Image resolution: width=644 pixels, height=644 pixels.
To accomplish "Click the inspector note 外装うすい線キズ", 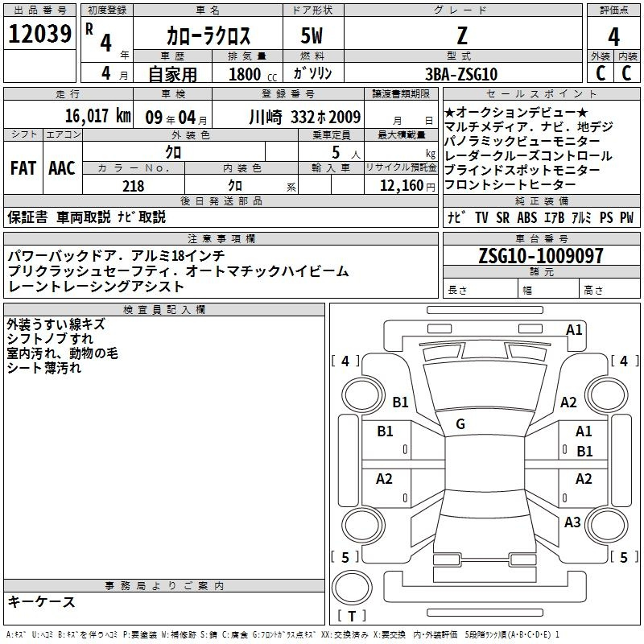I will (x=56, y=324).
